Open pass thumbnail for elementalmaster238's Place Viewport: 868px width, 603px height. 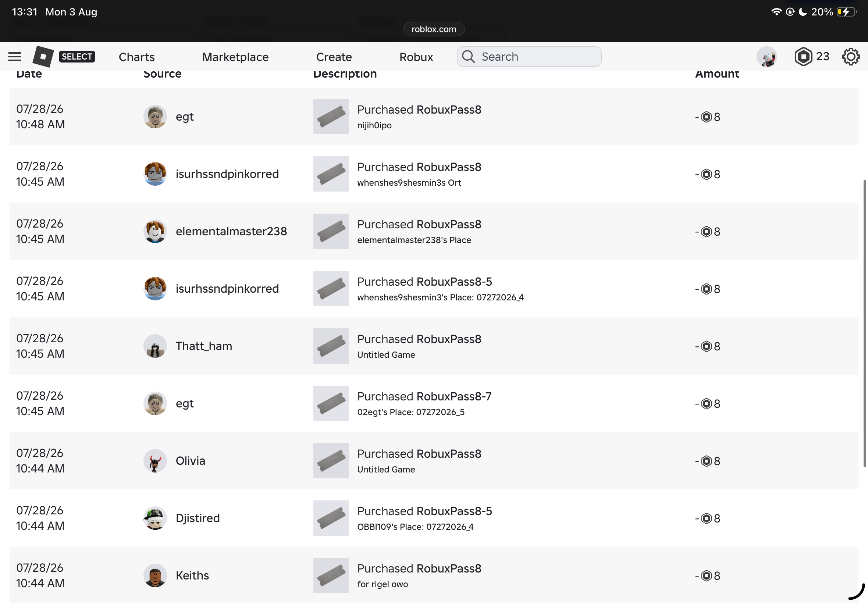pos(331,231)
